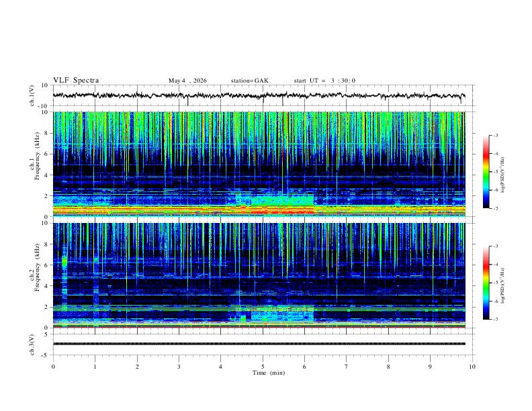Click the ch.2 spectrogram color bar

tap(486, 283)
